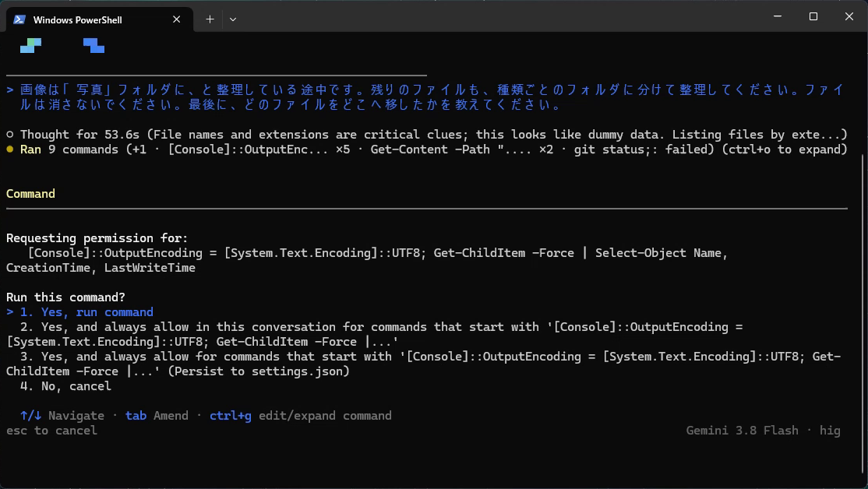Viewport: 868px width, 489px height.
Task: Click the Japanese user prompt text
Action: pyautogui.click(x=432, y=97)
